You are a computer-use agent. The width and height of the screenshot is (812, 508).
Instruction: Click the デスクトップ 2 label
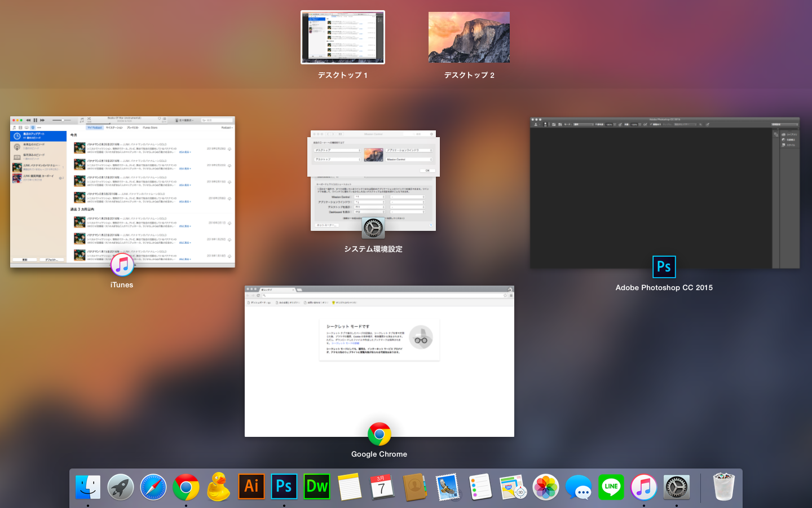point(469,75)
